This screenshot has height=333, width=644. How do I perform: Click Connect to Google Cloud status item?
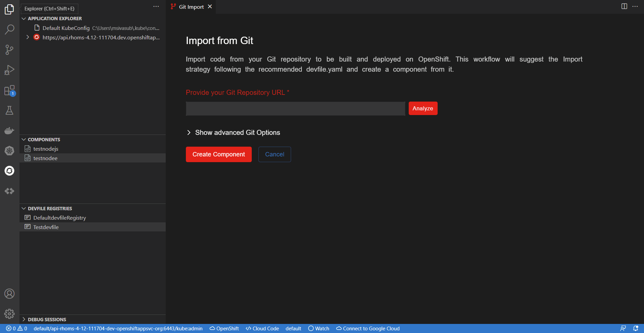coord(368,329)
